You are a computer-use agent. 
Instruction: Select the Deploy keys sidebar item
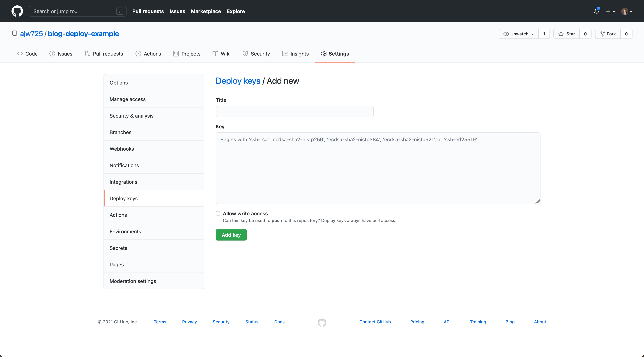coord(124,198)
